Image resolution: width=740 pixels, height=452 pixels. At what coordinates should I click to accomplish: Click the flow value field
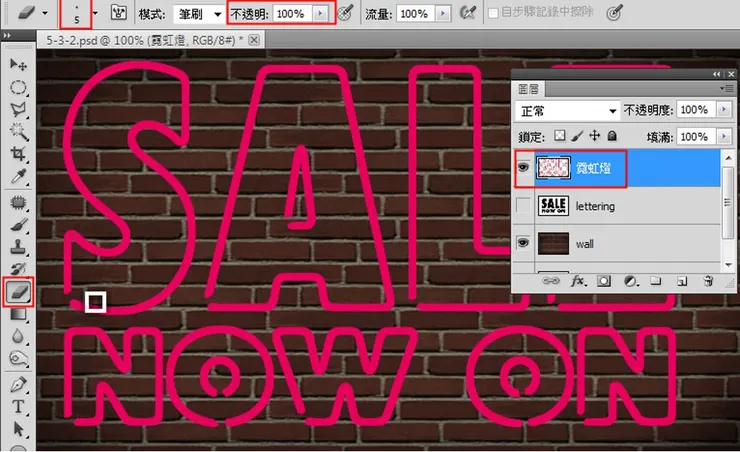(x=416, y=14)
